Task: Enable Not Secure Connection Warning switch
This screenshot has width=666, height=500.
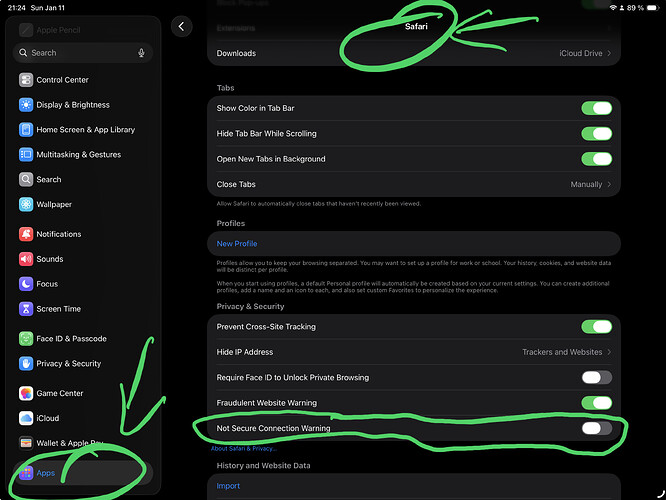Action: pyautogui.click(x=596, y=428)
